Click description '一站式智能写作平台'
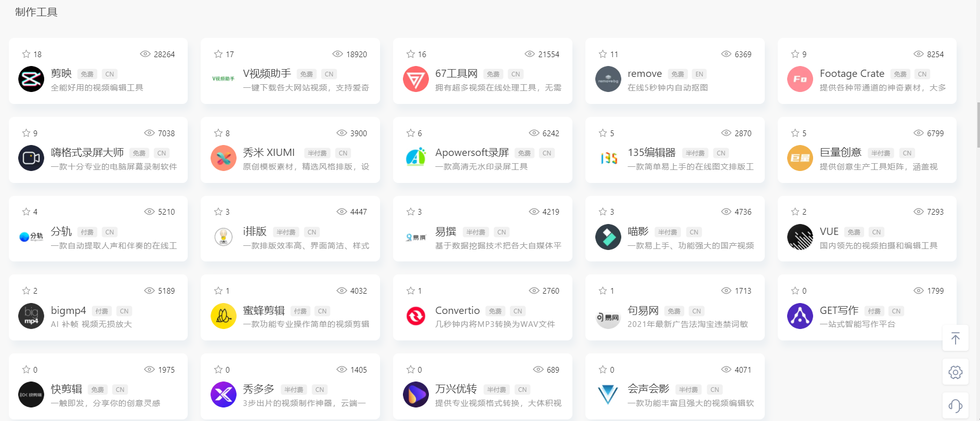The image size is (980, 421). point(857,324)
